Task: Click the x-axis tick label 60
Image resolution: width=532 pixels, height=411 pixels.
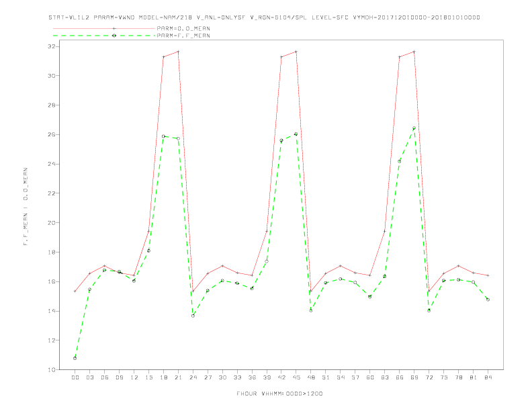Action: [x=370, y=377]
